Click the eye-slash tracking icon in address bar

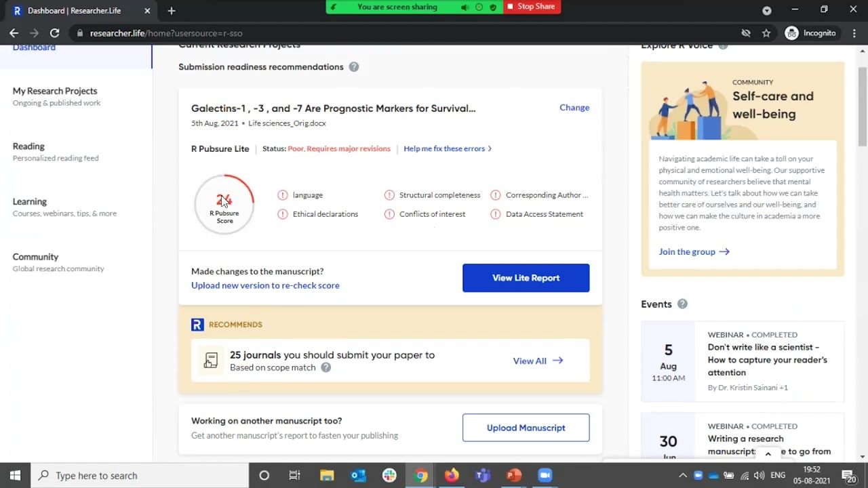(746, 33)
